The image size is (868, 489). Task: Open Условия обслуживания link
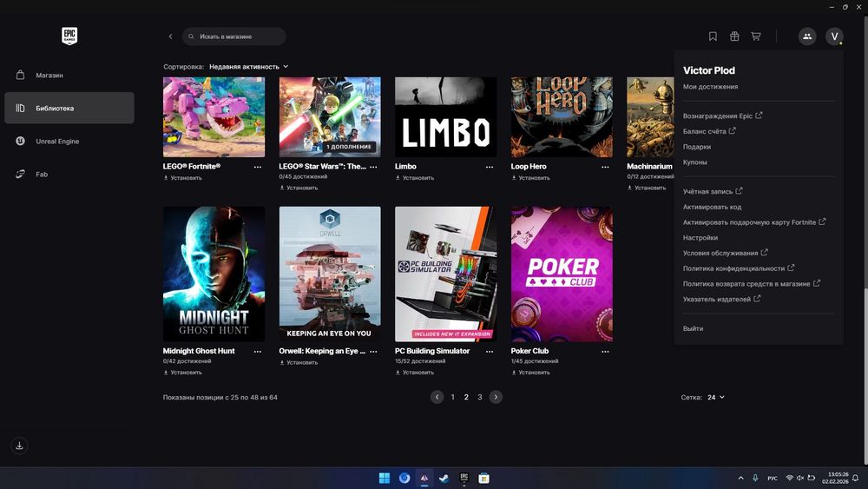(725, 253)
